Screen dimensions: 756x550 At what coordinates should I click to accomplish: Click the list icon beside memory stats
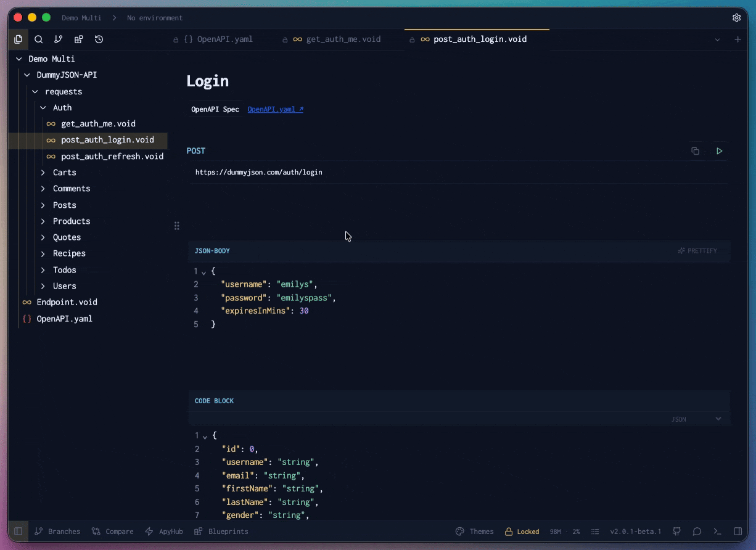tap(595, 532)
